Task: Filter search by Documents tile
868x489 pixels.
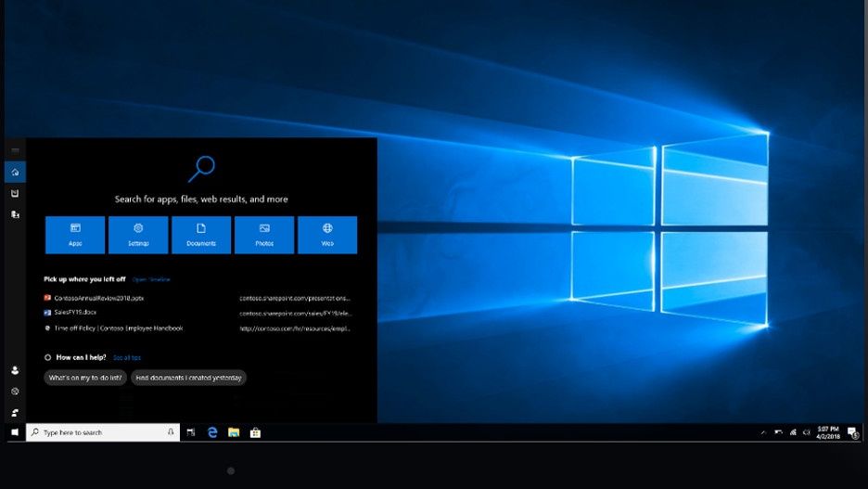Action: click(201, 236)
